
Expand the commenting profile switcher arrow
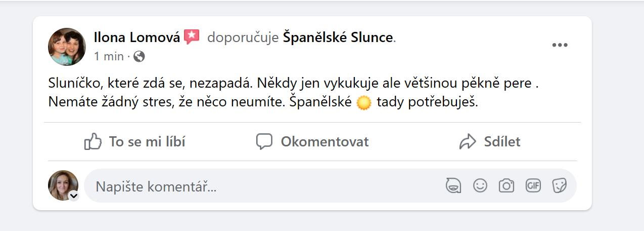pyautogui.click(x=74, y=196)
